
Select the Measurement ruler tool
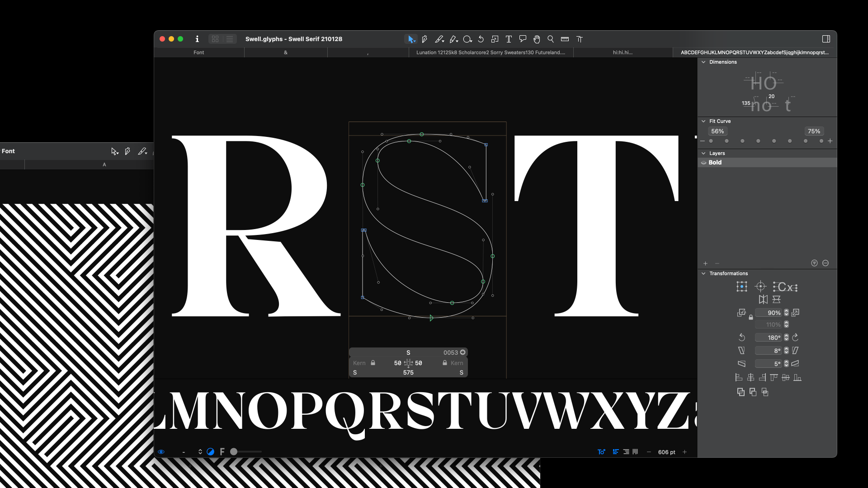565,39
